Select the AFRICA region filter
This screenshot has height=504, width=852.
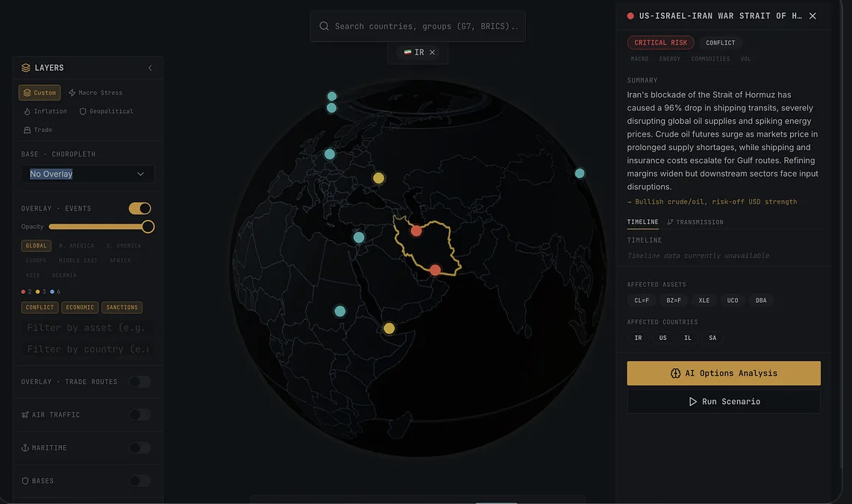[120, 261]
